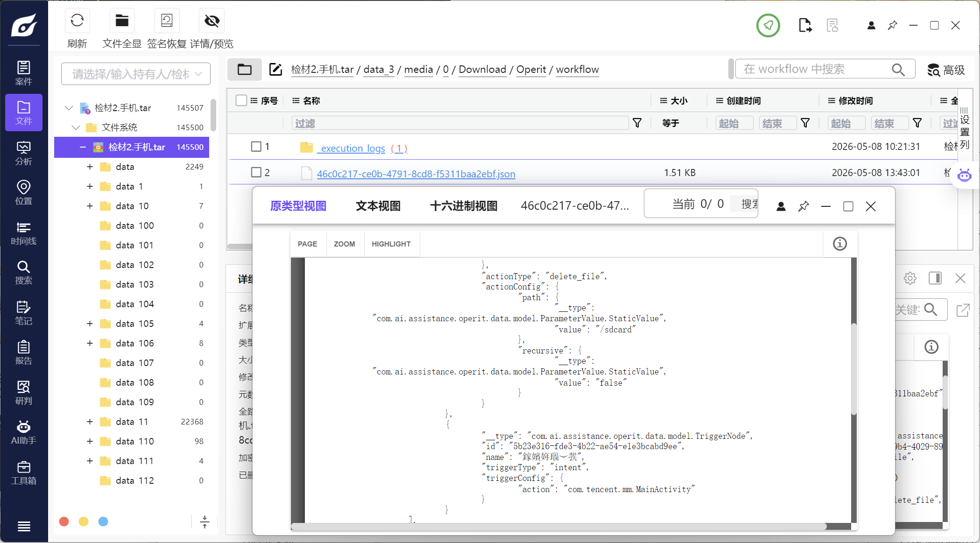The image size is (980, 543).
Task: Click the collapse/align icon below file tree
Action: coord(204,522)
